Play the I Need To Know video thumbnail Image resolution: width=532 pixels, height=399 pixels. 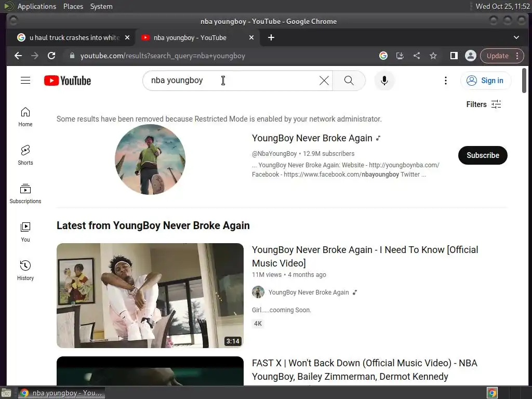[x=150, y=296]
